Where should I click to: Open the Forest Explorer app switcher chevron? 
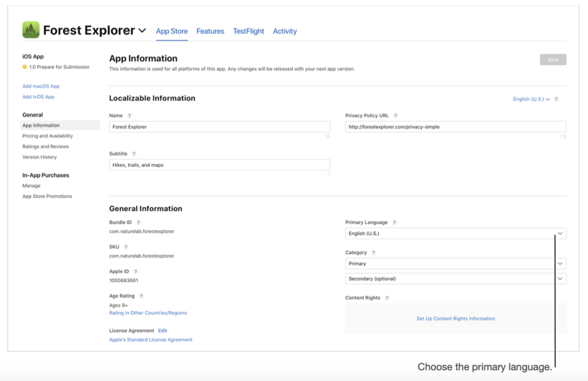[142, 30]
